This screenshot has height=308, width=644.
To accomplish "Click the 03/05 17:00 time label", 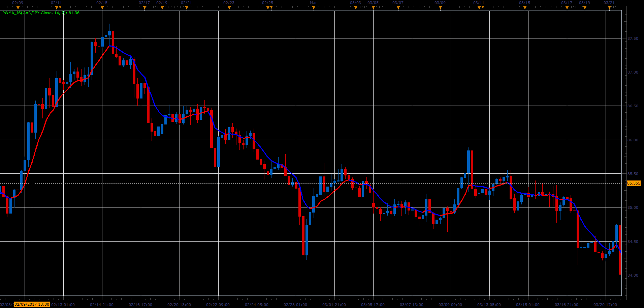I will coord(373,305).
